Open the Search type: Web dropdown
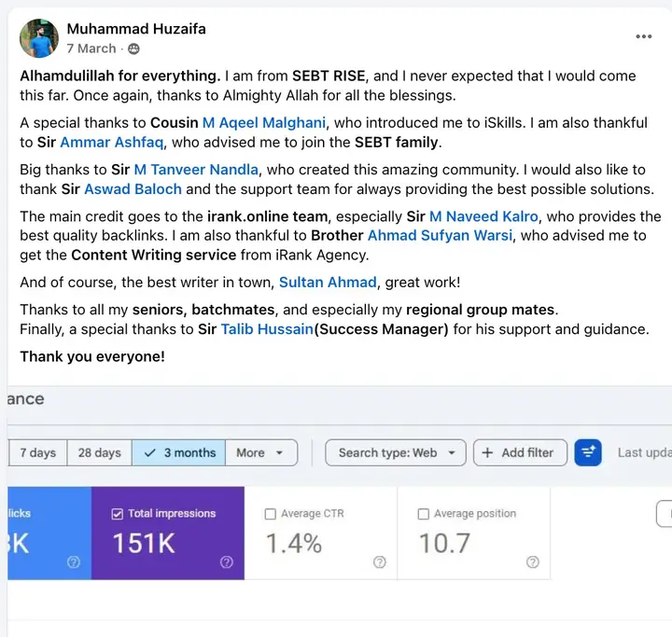This screenshot has width=672, height=637. pos(396,452)
